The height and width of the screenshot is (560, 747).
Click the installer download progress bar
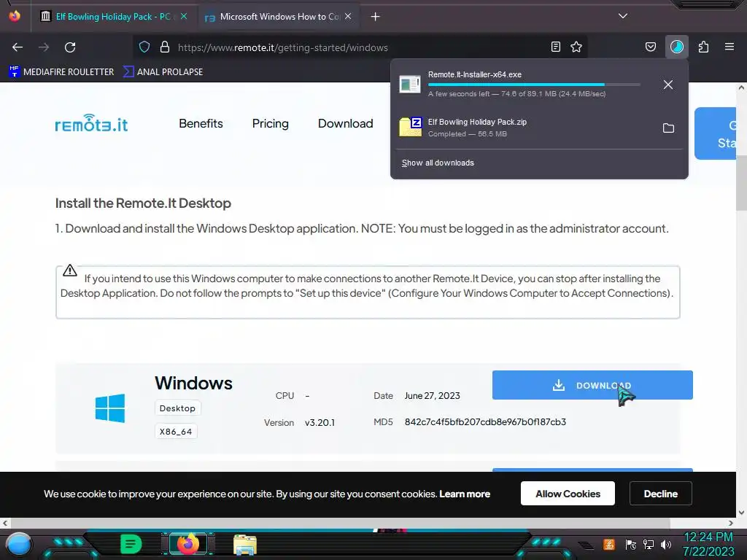[534, 85]
